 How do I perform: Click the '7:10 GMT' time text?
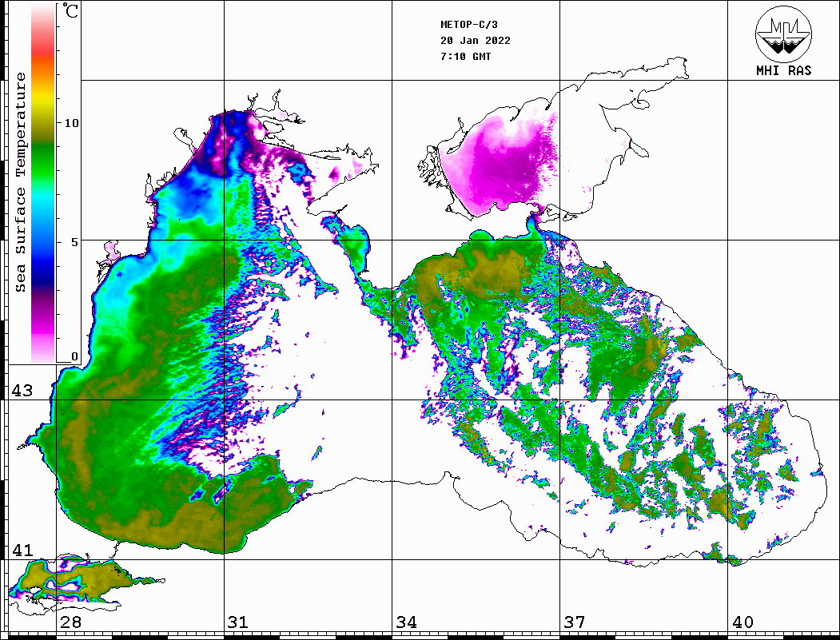465,56
